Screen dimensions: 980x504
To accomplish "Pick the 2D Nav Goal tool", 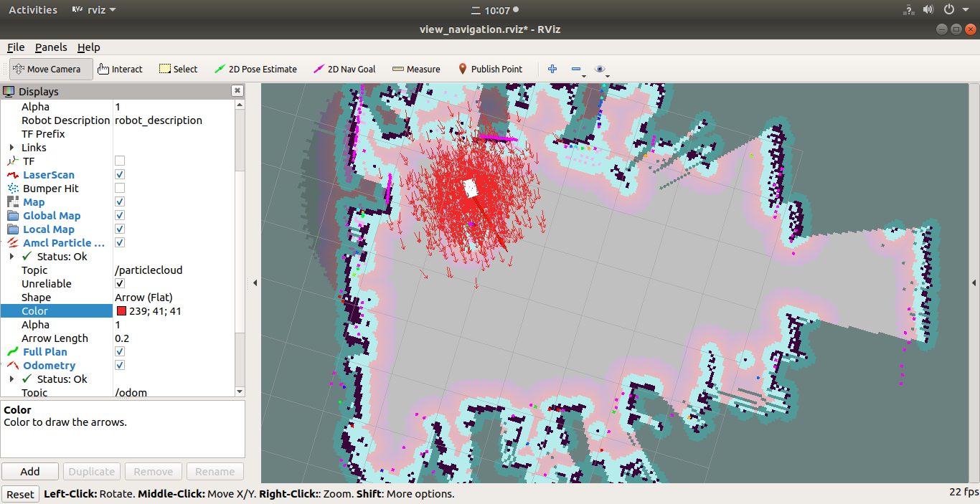I will [344, 70].
